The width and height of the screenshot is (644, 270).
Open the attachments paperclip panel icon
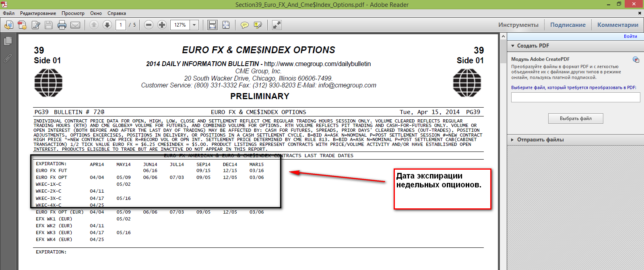8,58
